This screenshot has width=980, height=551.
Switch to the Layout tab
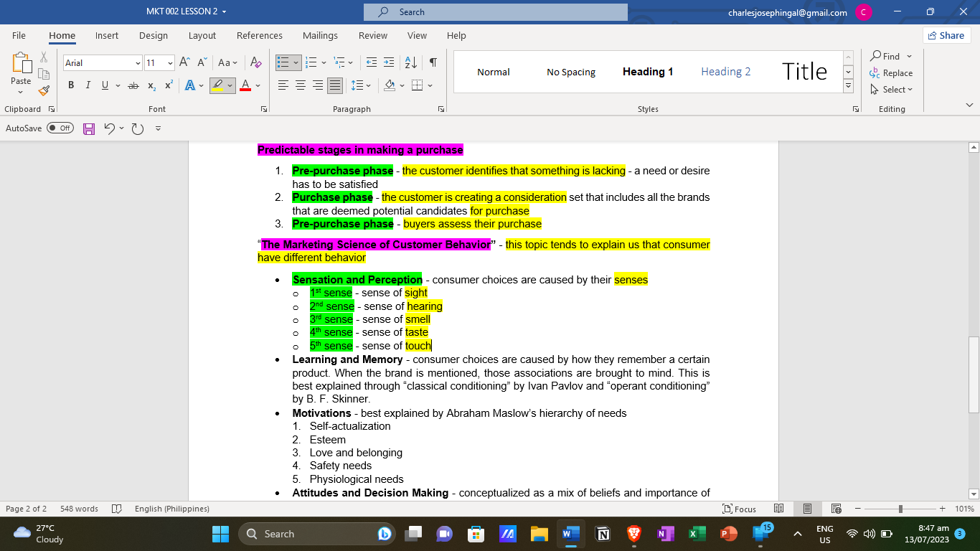(x=202, y=35)
